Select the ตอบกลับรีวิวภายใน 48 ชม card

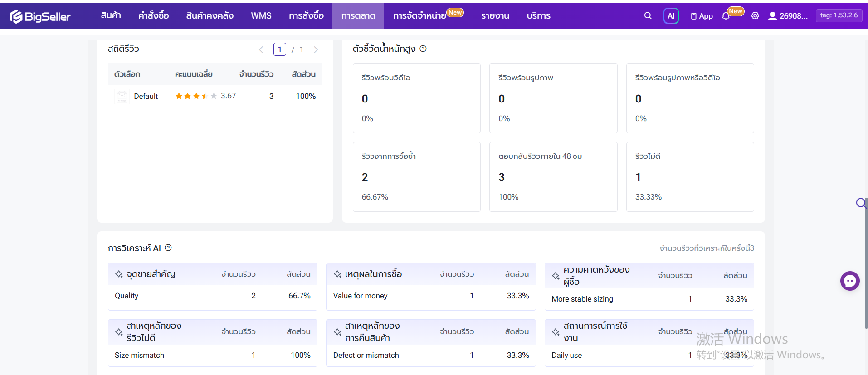tap(553, 177)
